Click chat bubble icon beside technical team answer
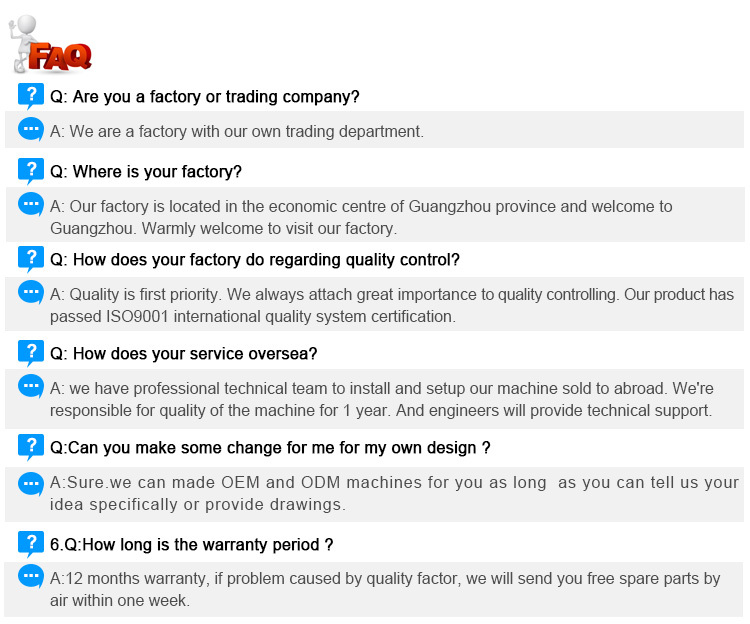 point(31,385)
